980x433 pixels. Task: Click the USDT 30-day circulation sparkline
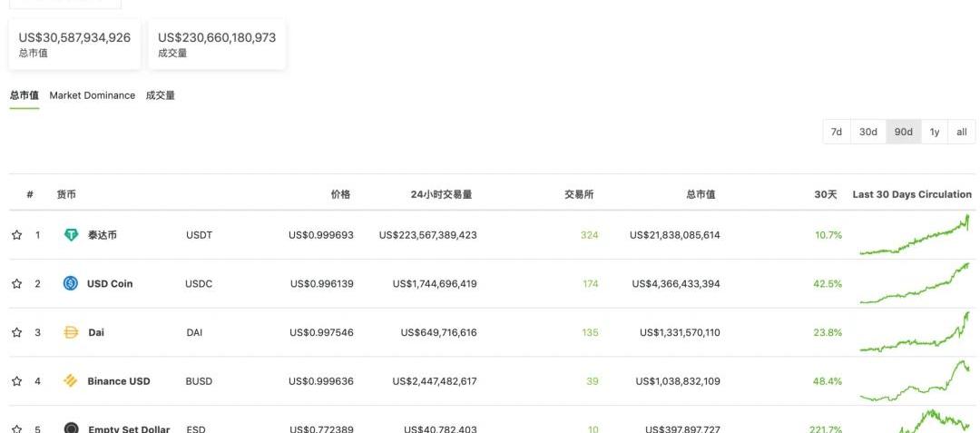[915, 235]
